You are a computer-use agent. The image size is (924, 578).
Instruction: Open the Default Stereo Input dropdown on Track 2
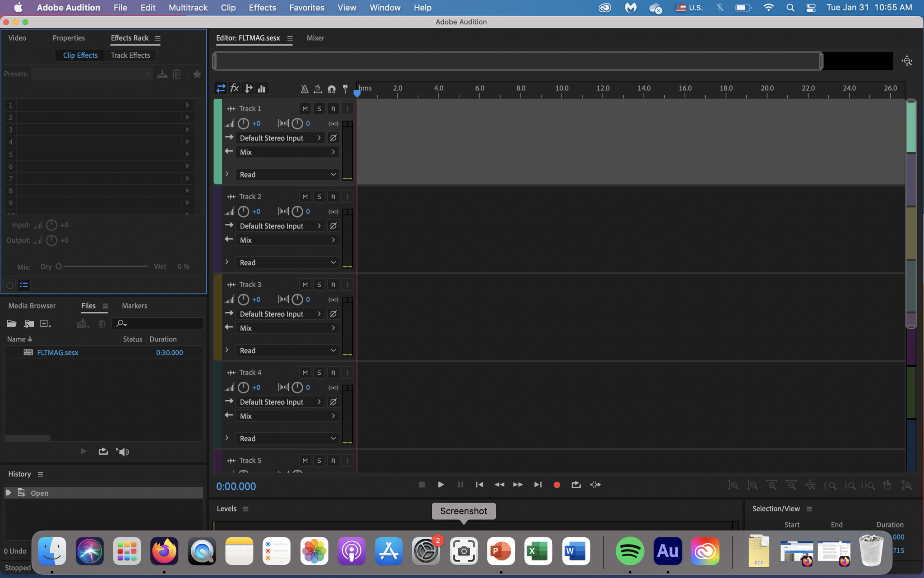click(x=279, y=226)
